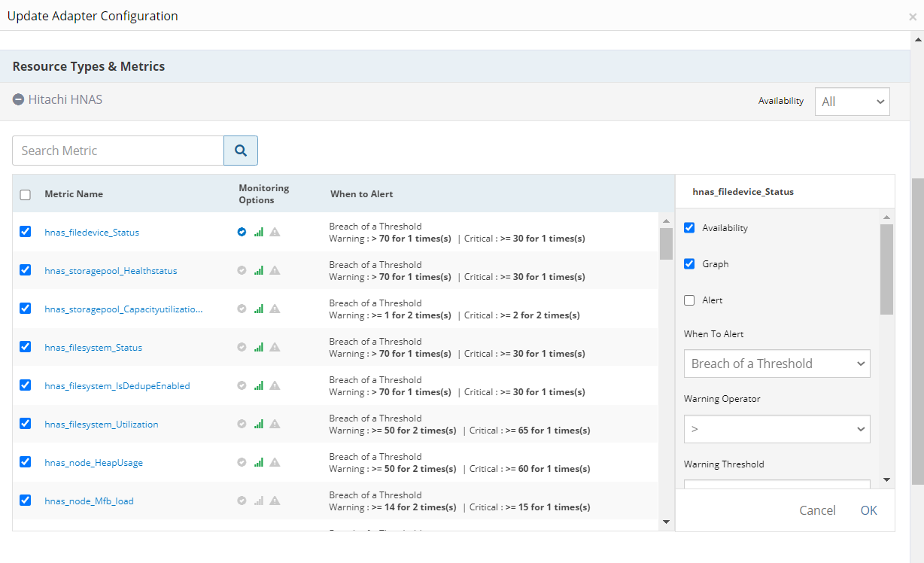Click into the Search Metric field
Image resolution: width=924 pixels, height=563 pixels.
pyautogui.click(x=118, y=151)
